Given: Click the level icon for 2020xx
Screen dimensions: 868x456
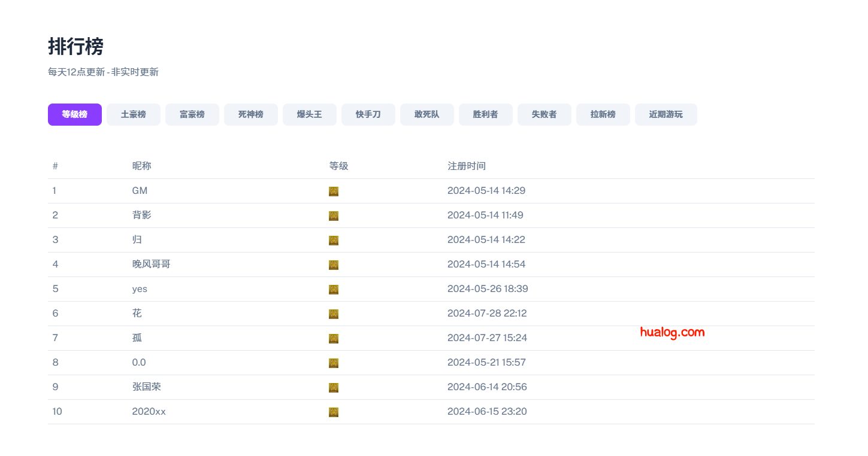Looking at the screenshot, I should (x=334, y=412).
